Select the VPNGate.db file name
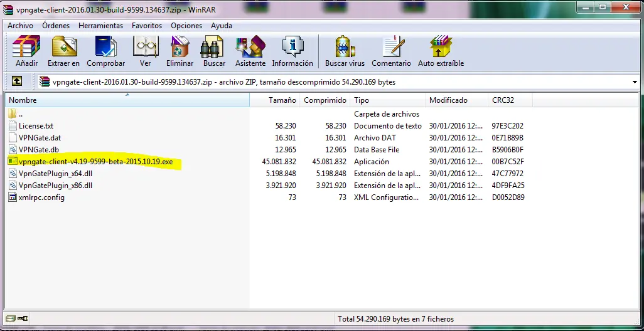 [x=39, y=150]
